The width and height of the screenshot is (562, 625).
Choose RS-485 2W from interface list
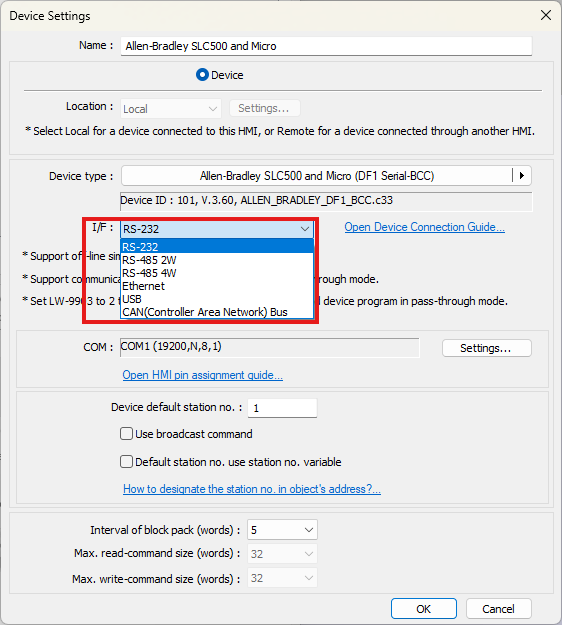(217, 260)
